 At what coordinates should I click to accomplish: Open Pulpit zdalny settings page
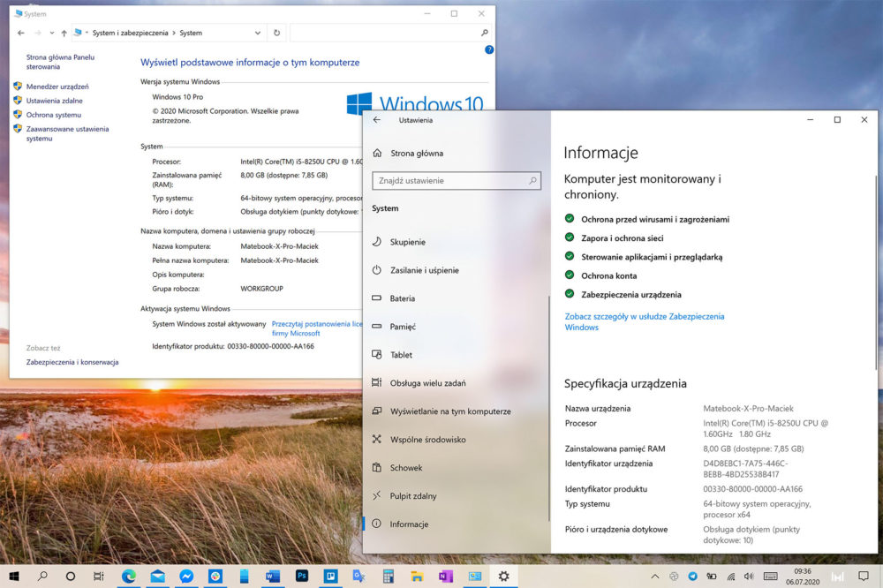click(413, 496)
